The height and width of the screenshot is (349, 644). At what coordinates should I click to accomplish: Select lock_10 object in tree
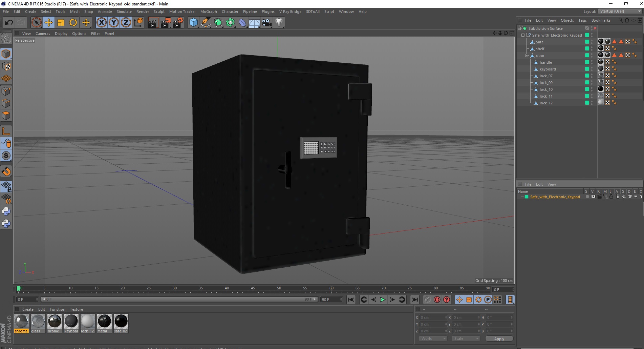[546, 89]
